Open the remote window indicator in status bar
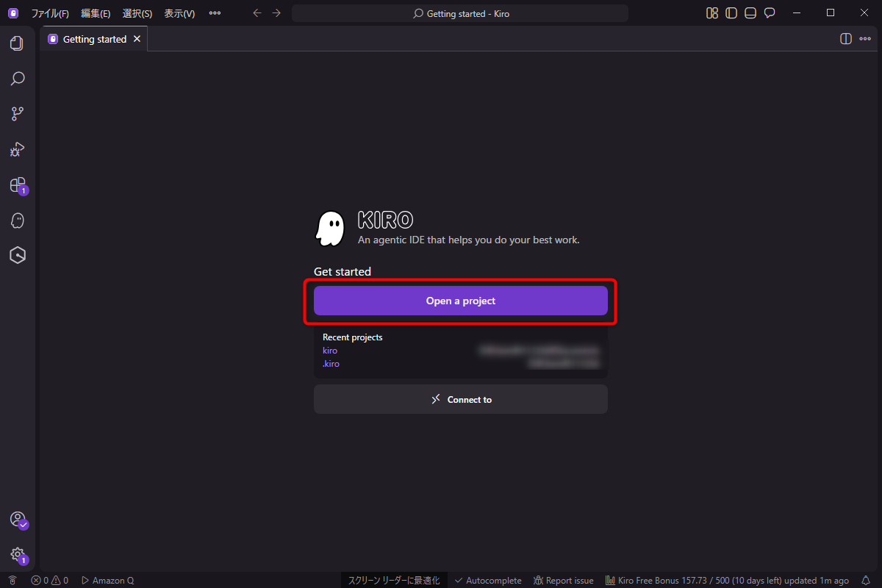The image size is (882, 588). (12, 581)
